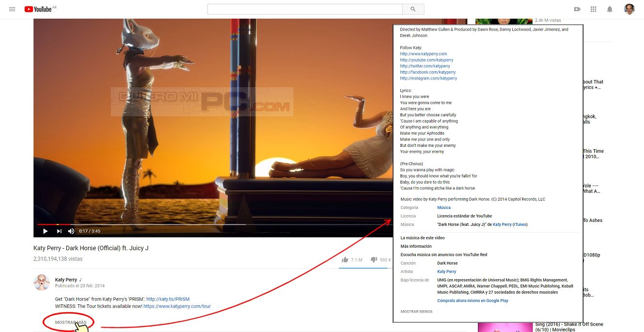The image size is (644, 332).
Task: Open Katy Perry channel avatar
Action: tap(42, 282)
